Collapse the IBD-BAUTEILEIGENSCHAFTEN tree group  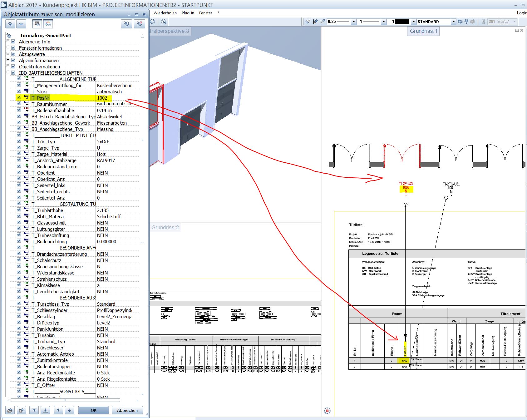click(8, 72)
